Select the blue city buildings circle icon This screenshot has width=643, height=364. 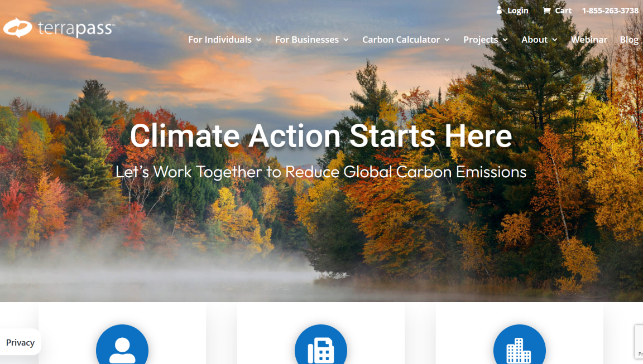pyautogui.click(x=519, y=344)
